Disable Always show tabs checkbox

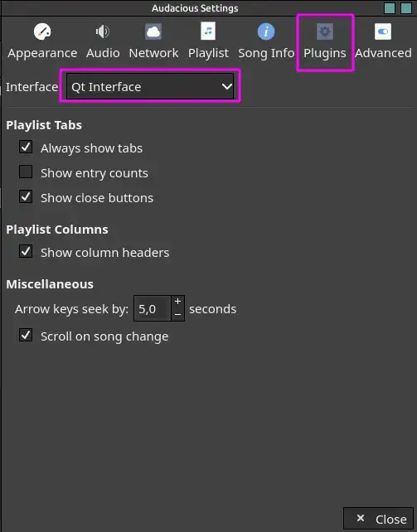coord(26,148)
